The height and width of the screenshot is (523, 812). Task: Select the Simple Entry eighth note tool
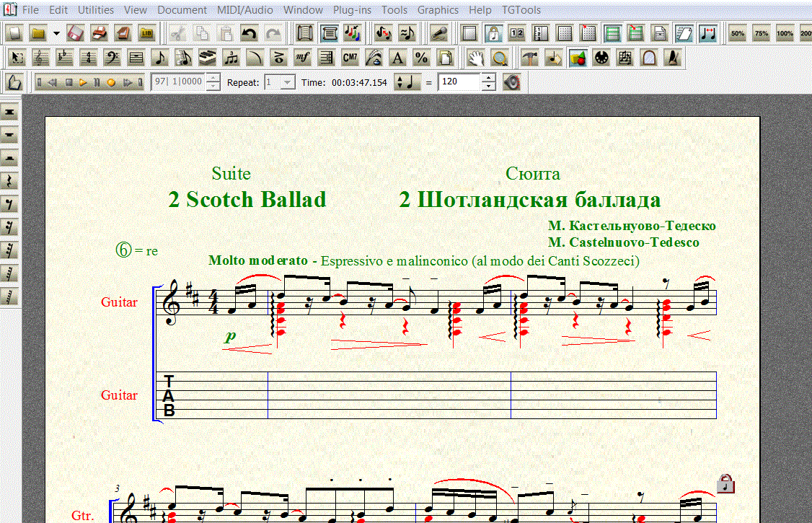point(160,58)
